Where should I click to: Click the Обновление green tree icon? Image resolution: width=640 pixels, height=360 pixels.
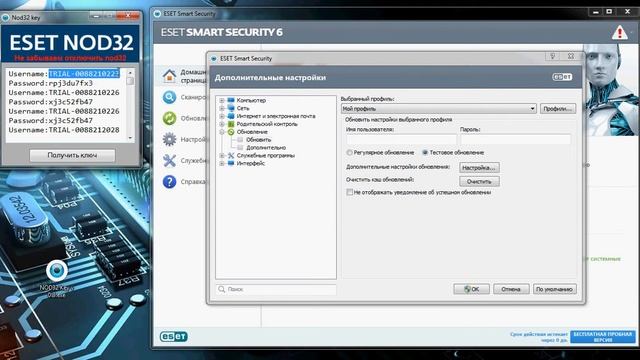pyautogui.click(x=231, y=132)
